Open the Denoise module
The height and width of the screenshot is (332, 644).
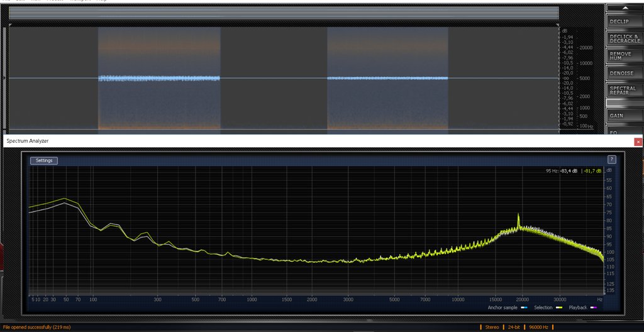tap(624, 73)
